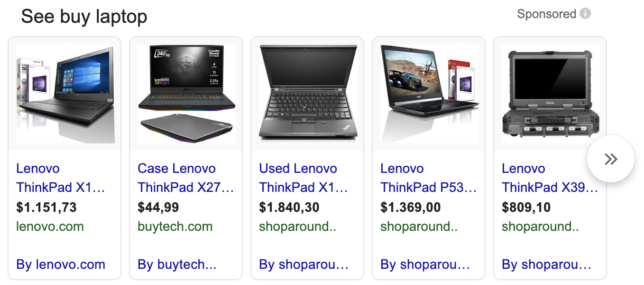This screenshot has width=644, height=285.
Task: Open the Used Lenovo ThinkPad X1… link
Action: [304, 178]
